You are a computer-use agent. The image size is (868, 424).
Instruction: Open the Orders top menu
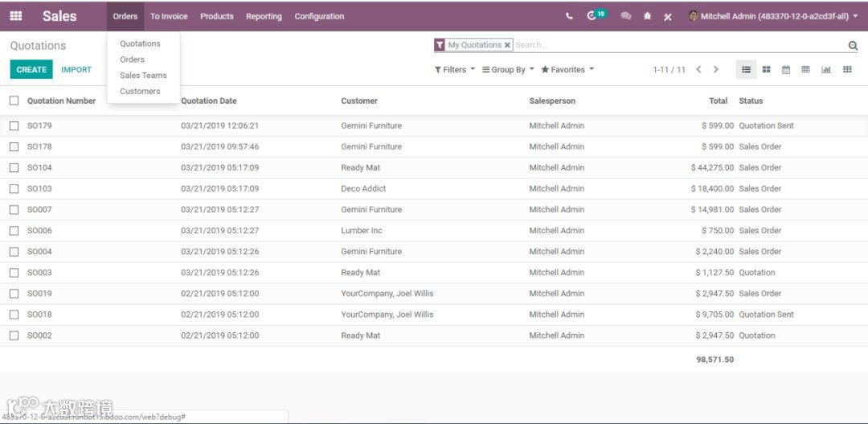(x=125, y=16)
